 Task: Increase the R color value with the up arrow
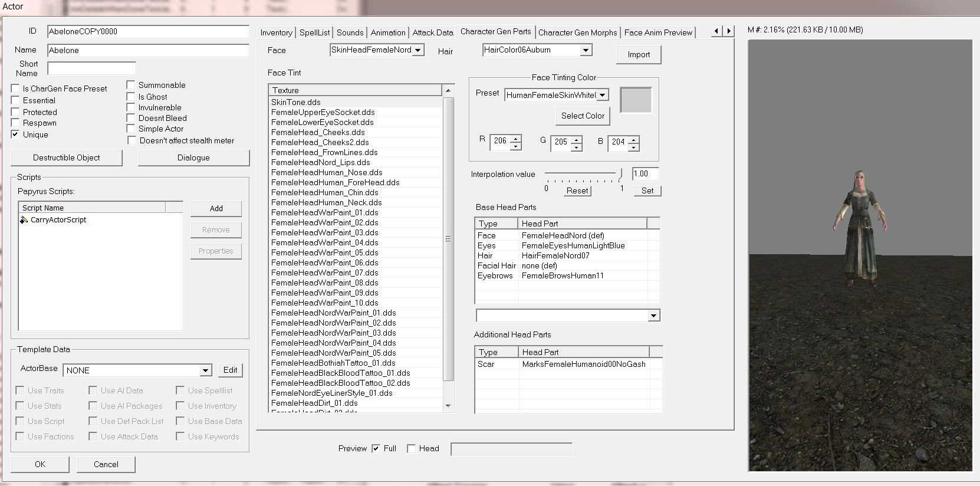pyautogui.click(x=515, y=139)
